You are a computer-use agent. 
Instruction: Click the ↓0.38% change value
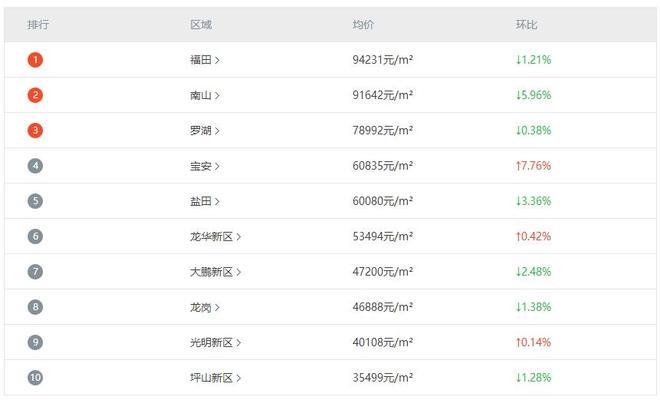coord(533,131)
